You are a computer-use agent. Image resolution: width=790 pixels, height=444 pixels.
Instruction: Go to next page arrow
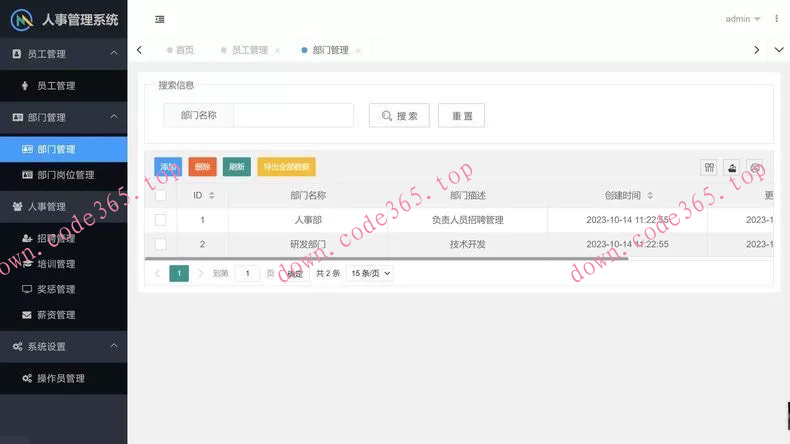pos(201,273)
